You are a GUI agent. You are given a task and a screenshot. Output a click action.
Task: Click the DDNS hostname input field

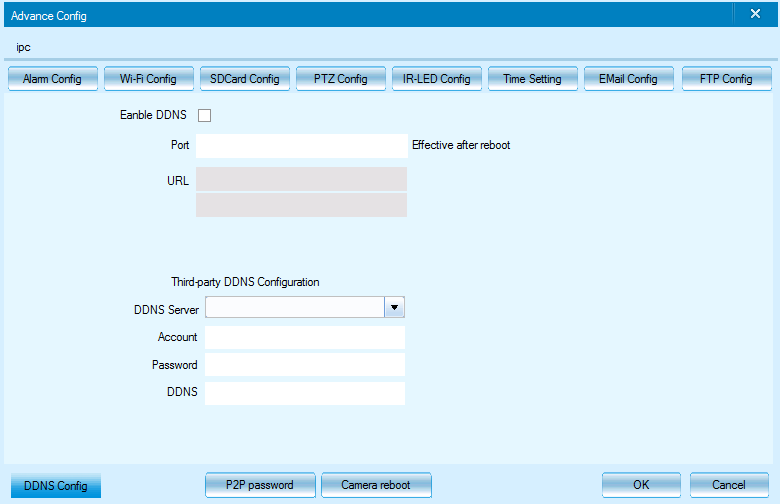305,393
